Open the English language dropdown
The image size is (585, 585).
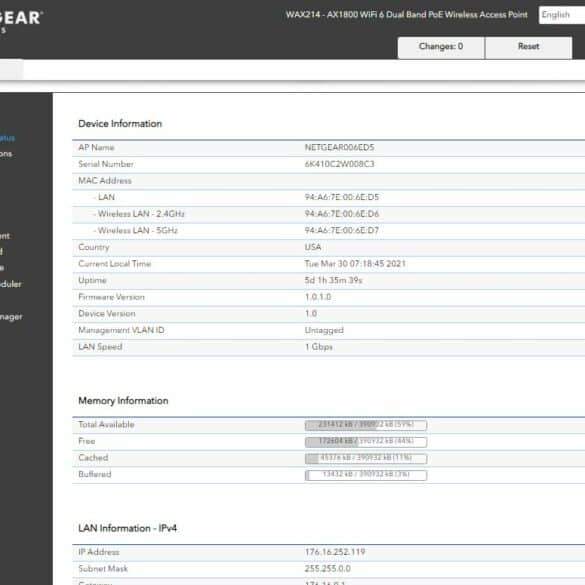coord(561,15)
